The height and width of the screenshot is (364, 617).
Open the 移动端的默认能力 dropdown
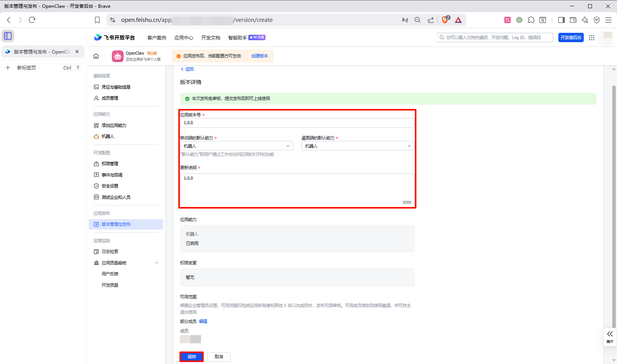236,146
